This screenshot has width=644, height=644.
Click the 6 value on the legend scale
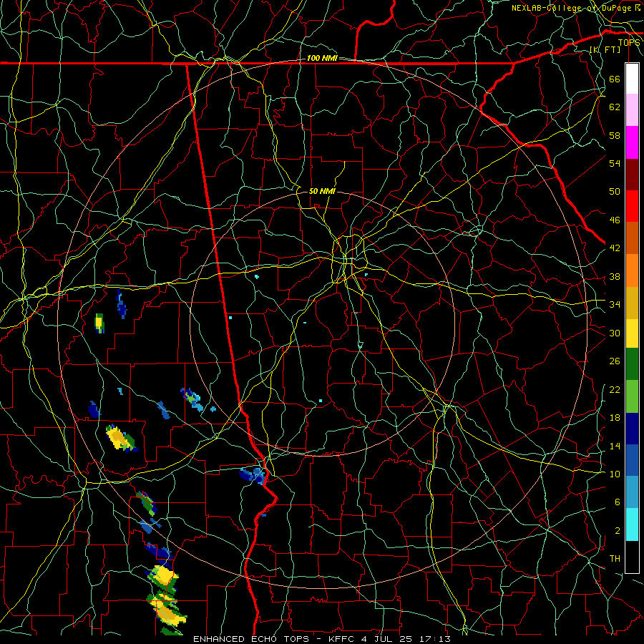pyautogui.click(x=618, y=502)
